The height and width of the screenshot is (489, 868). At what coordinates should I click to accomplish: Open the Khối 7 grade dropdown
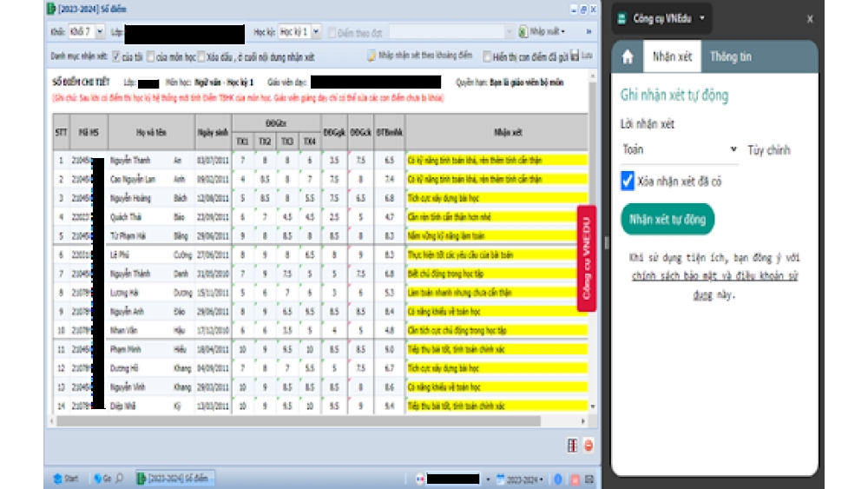(x=100, y=32)
